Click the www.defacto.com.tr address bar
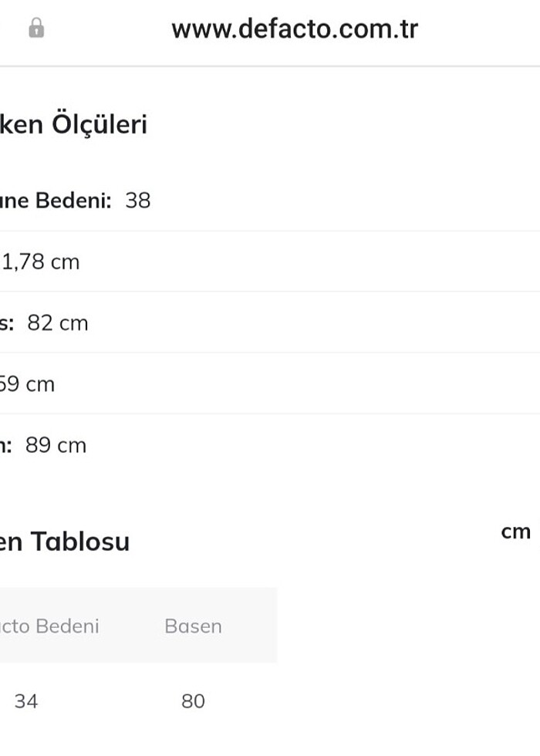 (295, 29)
